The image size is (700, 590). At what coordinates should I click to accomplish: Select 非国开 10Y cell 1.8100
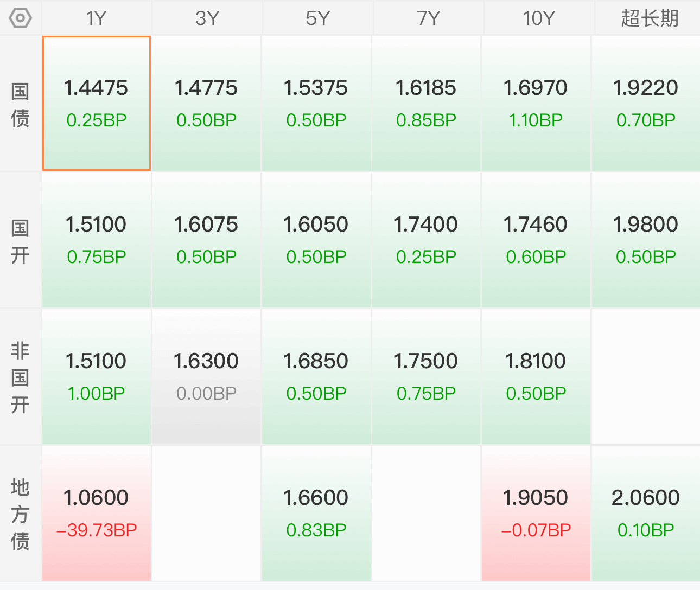pos(536,376)
